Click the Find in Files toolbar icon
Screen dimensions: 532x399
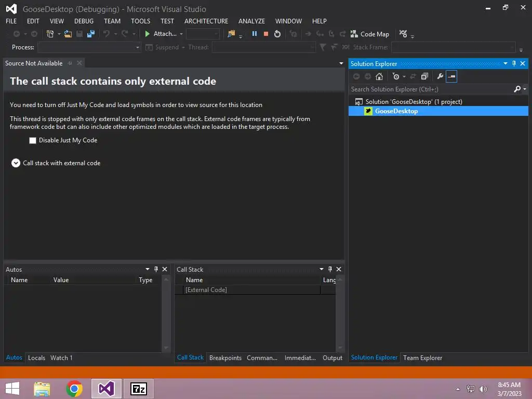[x=231, y=34]
